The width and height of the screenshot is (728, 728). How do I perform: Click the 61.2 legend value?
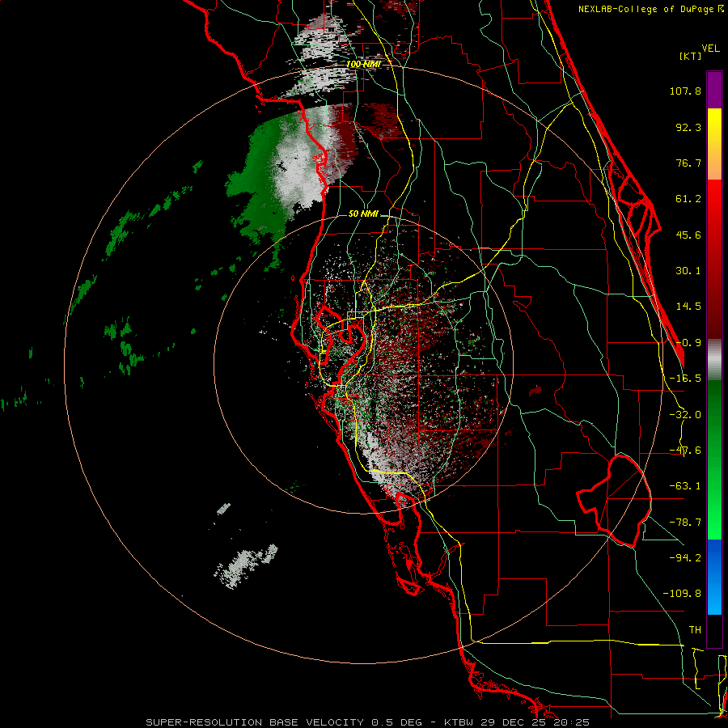pyautogui.click(x=688, y=199)
